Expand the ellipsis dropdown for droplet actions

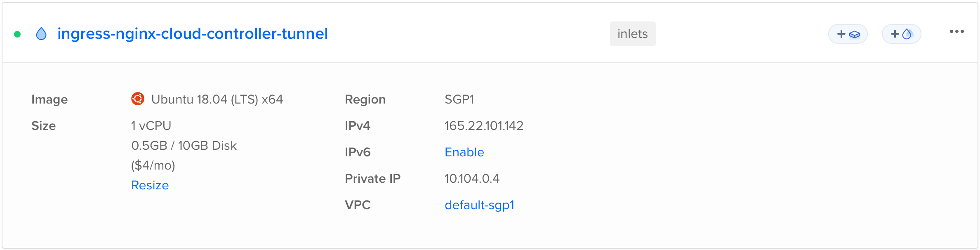(957, 31)
